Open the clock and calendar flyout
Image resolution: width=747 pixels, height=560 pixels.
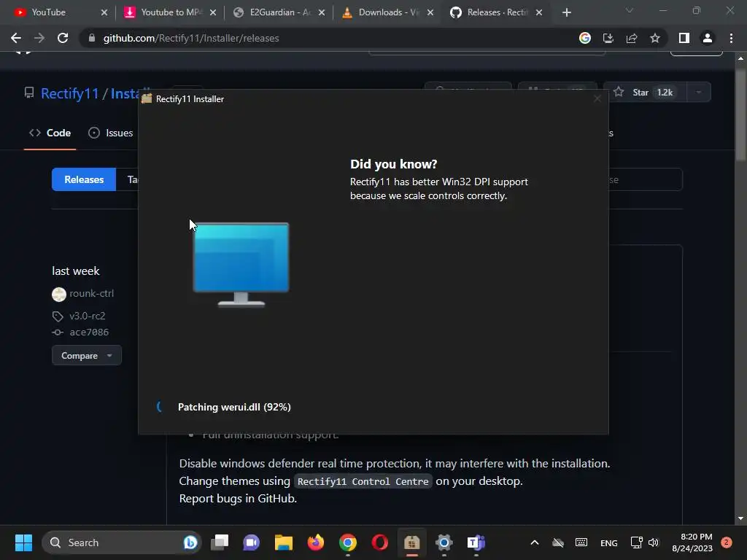(693, 542)
